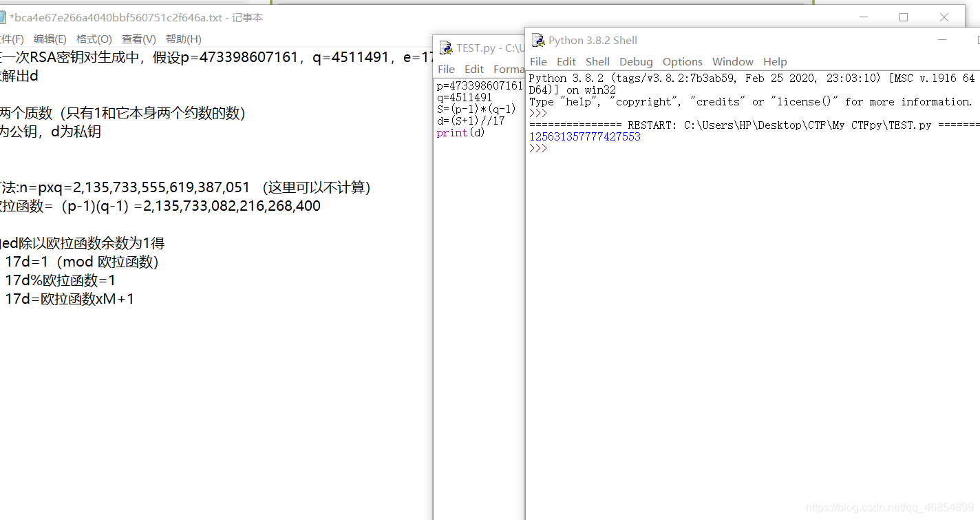This screenshot has height=520, width=980.
Task: Click Notepad line ed除以欧拉函数余数为1得
Action: click(x=83, y=243)
